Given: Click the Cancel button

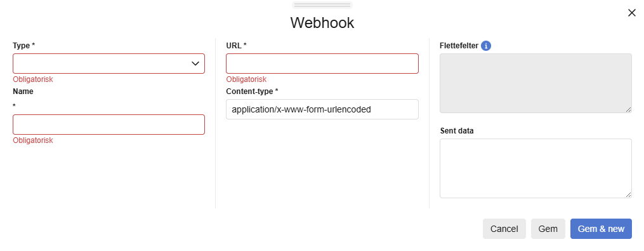Looking at the screenshot, I should click(504, 229).
